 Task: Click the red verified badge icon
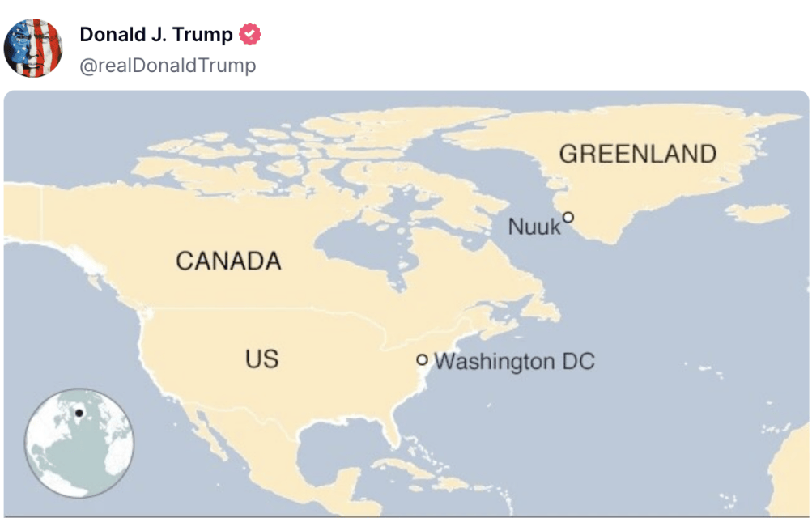[252, 35]
